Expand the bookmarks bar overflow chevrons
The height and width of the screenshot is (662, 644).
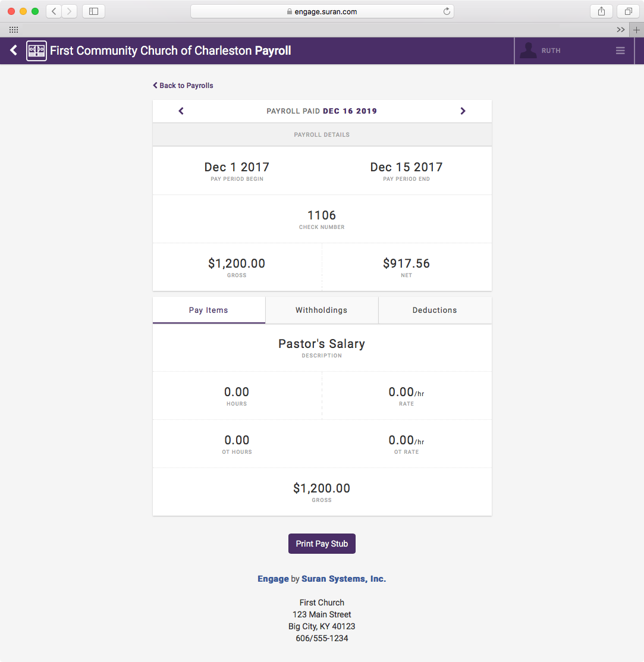pos(621,30)
